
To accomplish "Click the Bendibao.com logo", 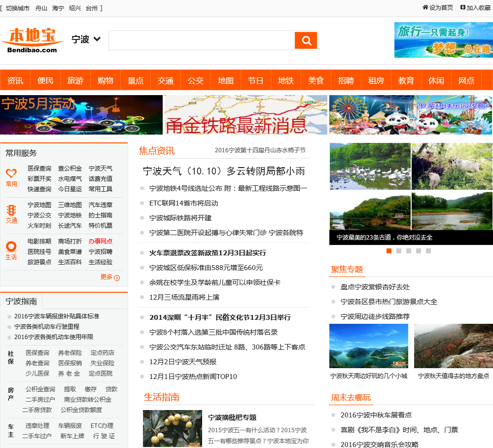I will (x=32, y=40).
